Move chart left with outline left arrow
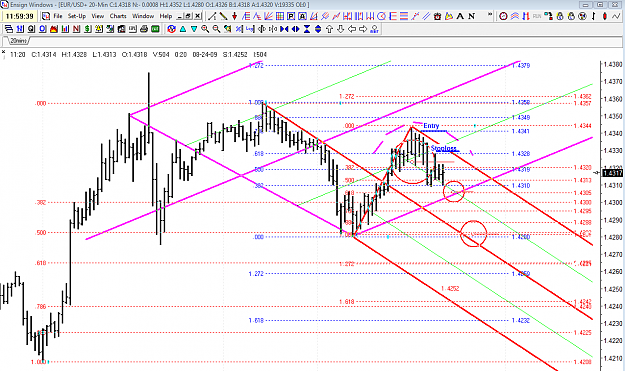The image size is (625, 371). (x=352, y=29)
